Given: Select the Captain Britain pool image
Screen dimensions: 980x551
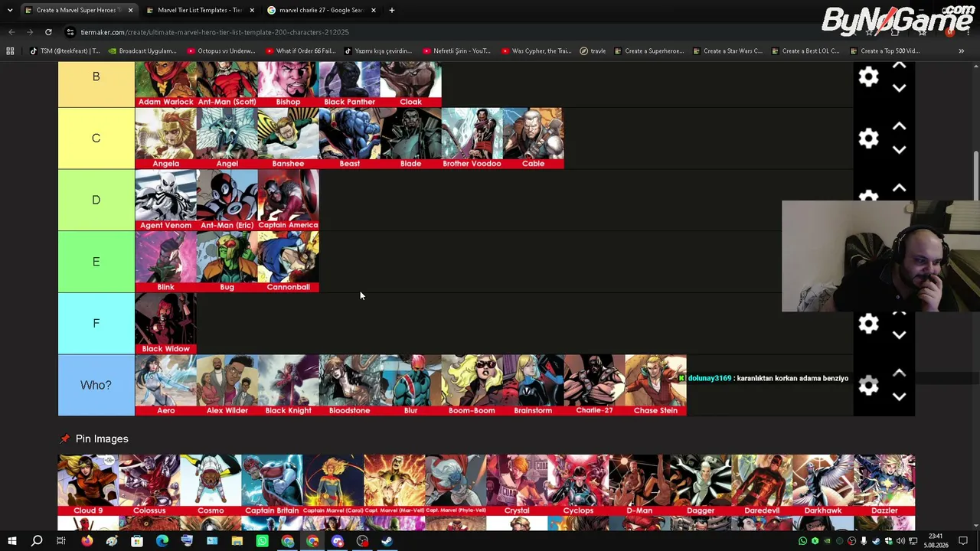Looking at the screenshot, I should pyautogui.click(x=272, y=485).
